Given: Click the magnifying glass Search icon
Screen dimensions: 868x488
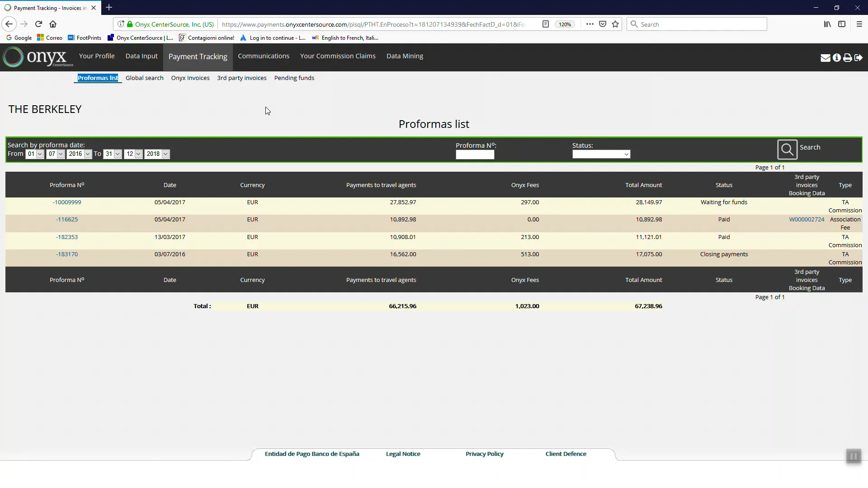Looking at the screenshot, I should (x=787, y=150).
